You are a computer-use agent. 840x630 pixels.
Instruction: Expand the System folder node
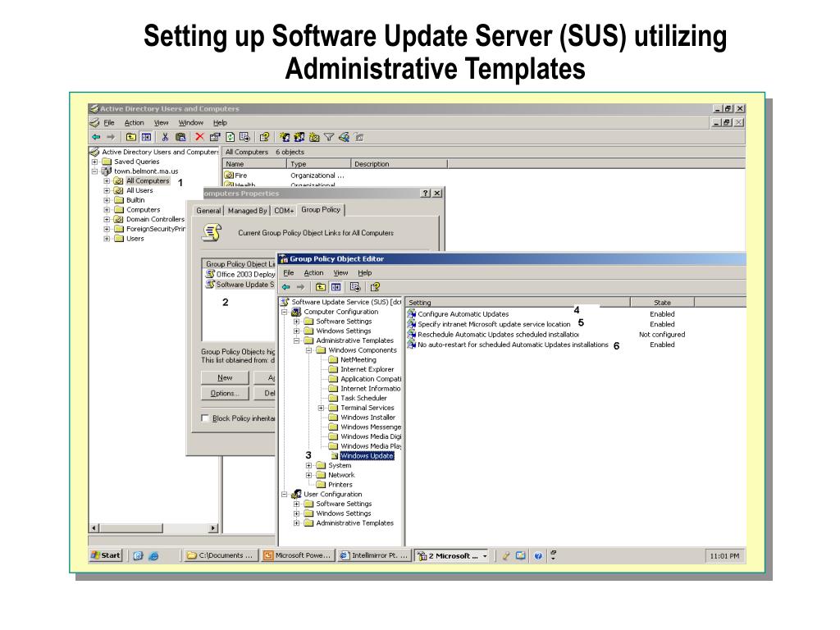point(308,466)
